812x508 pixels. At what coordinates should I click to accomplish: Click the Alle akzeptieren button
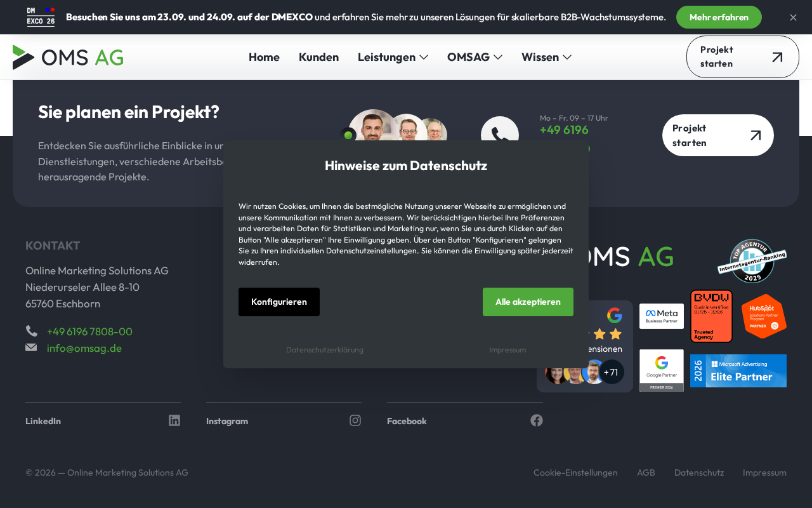click(528, 302)
